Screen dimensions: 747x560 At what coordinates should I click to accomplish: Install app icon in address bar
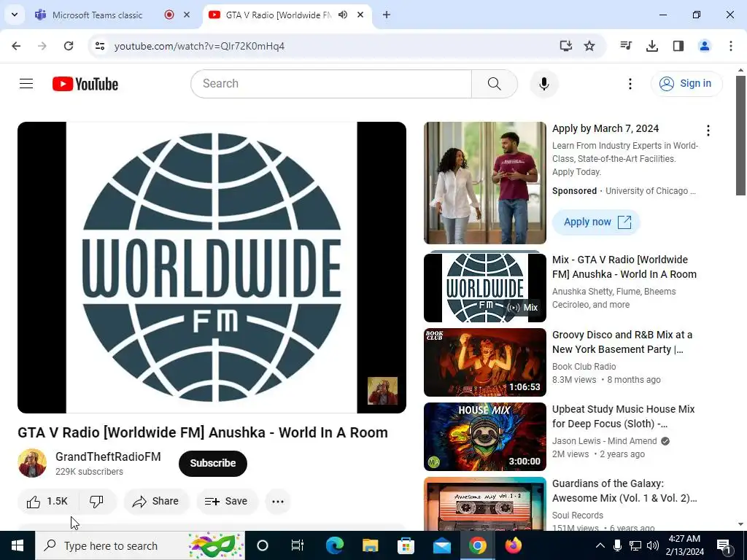(x=565, y=46)
